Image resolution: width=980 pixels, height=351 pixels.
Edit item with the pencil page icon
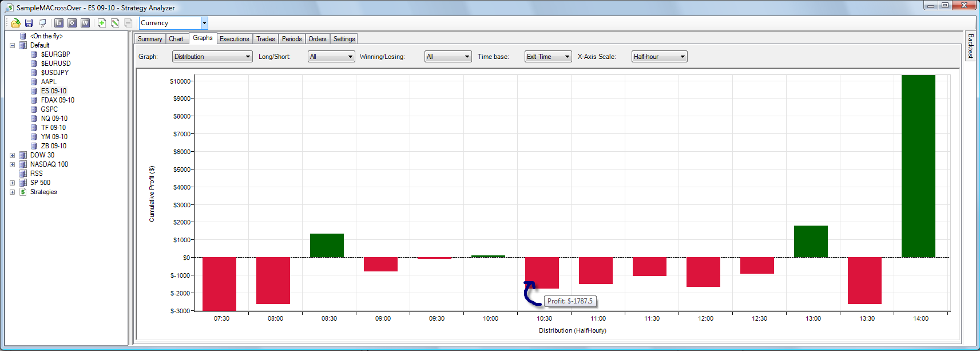[115, 23]
